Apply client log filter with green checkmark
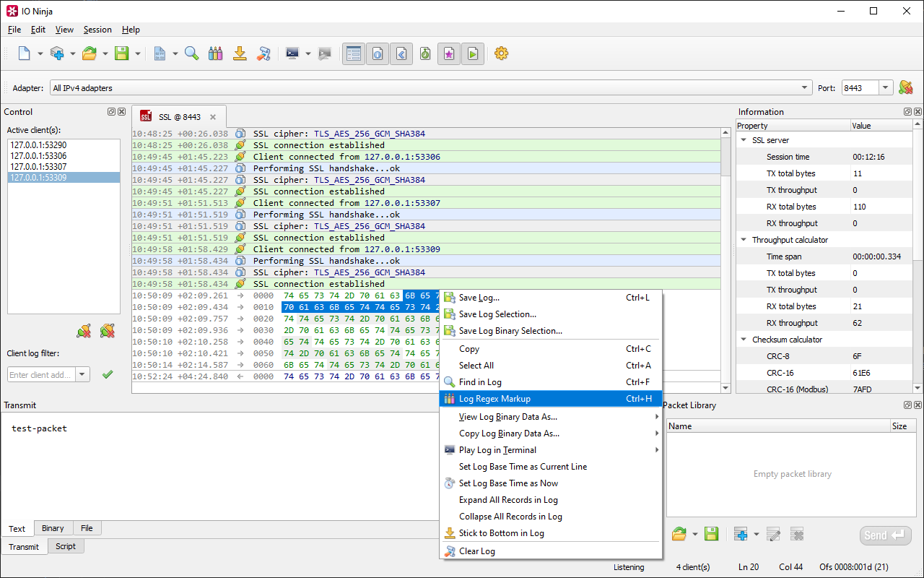The image size is (924, 578). pyautogui.click(x=108, y=374)
